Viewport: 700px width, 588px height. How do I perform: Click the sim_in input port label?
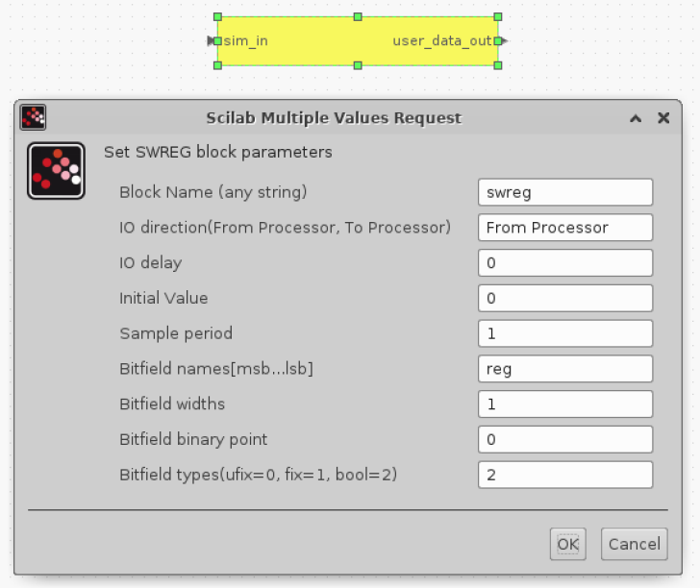click(245, 41)
